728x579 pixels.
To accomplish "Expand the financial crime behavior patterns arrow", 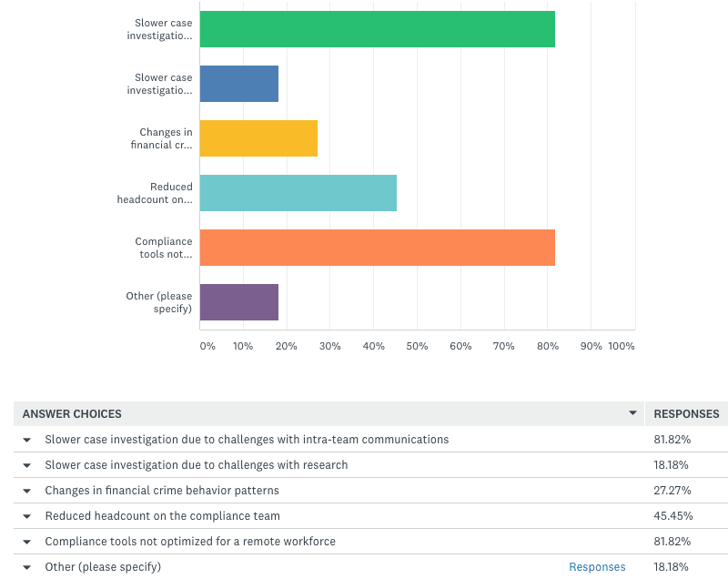I will point(27,491).
